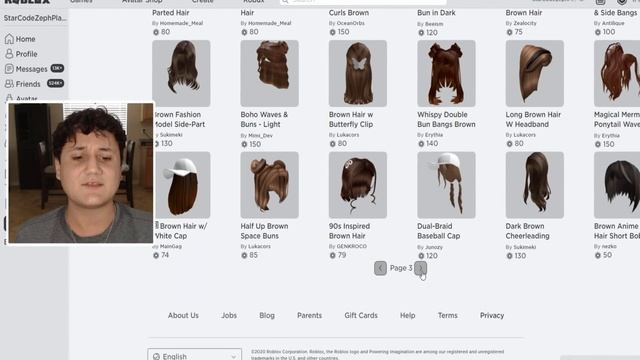Open creator OceanOrbs under Curls Brown
The width and height of the screenshot is (640, 360).
[x=351, y=23]
